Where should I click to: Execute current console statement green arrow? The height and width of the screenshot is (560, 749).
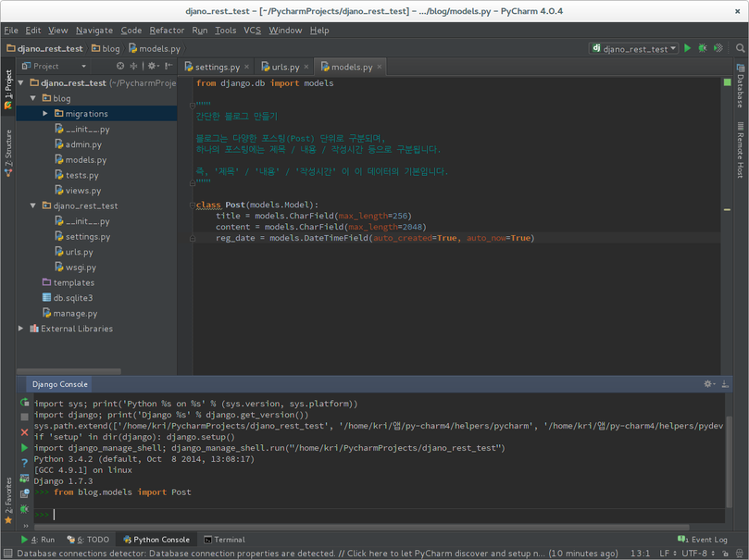24,448
